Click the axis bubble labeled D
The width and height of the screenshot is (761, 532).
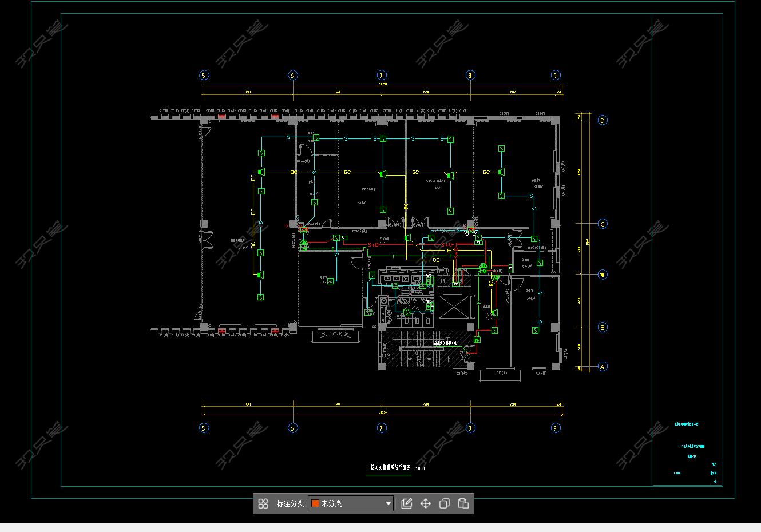[603, 120]
